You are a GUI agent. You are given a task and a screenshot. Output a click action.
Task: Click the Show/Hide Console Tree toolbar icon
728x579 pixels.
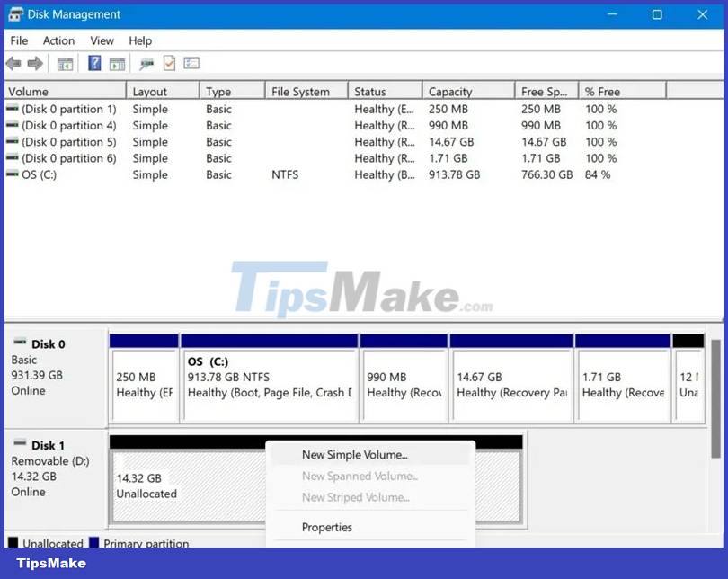coord(65,63)
